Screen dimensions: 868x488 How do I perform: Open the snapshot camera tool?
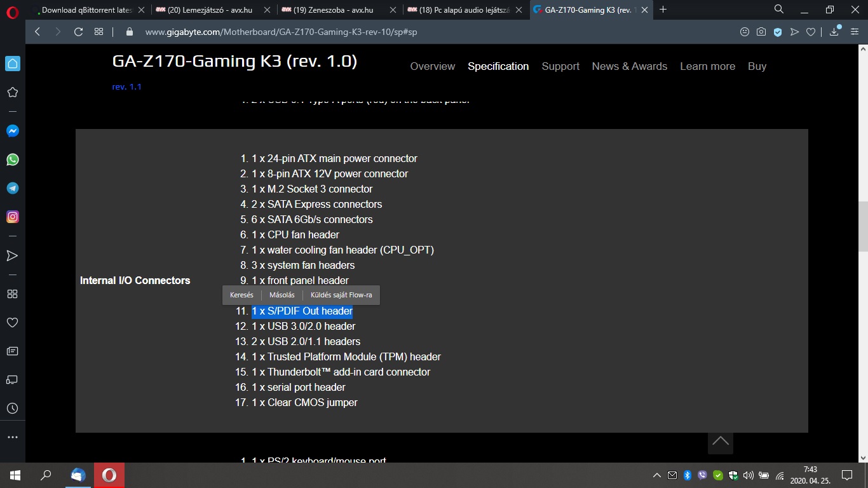tap(761, 32)
